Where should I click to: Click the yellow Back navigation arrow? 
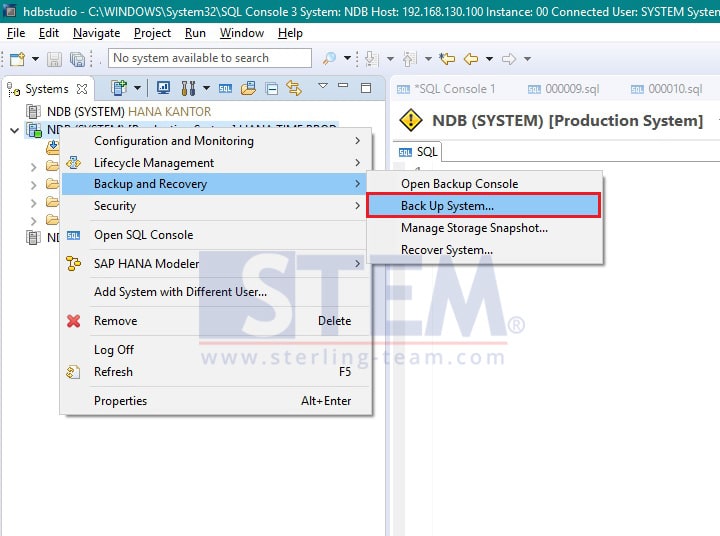coord(471,59)
